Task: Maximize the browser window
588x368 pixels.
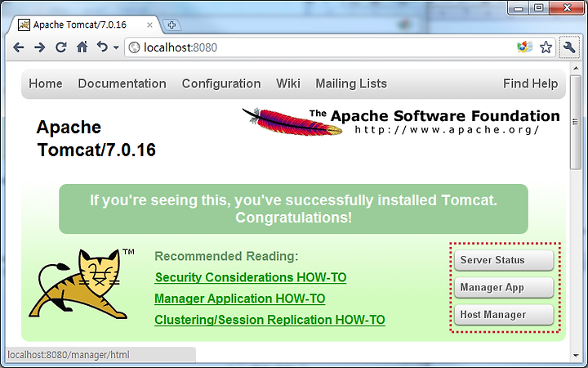Action: (x=538, y=8)
